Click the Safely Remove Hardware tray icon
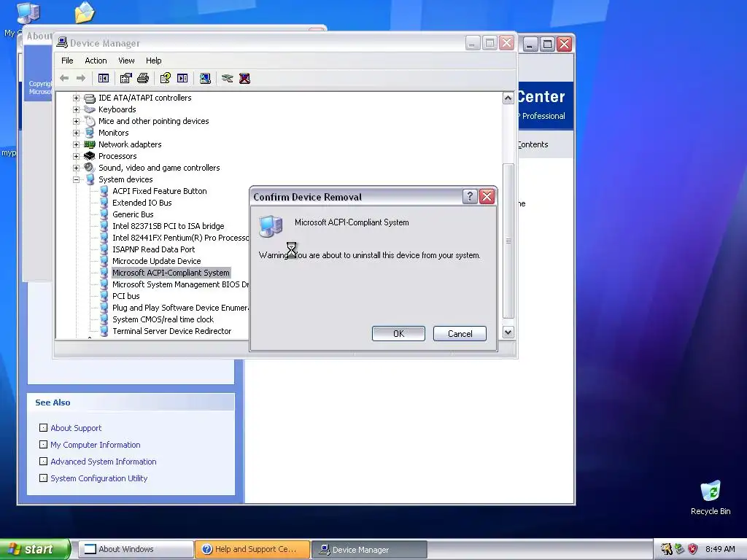The width and height of the screenshot is (747, 560). tap(680, 549)
